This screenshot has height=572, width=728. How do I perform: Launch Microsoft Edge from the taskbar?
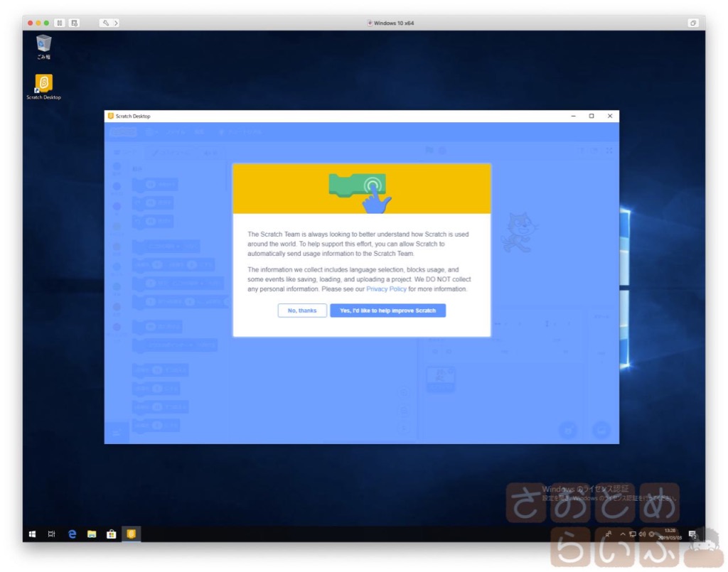(72, 534)
